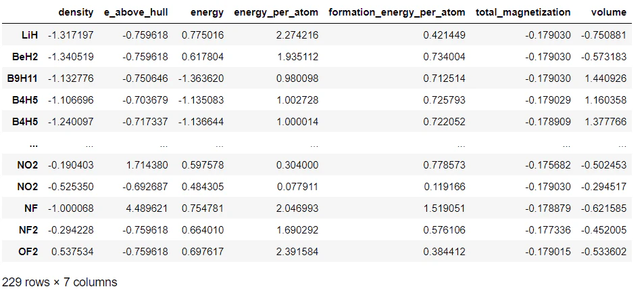Click energy_per_atom value 2.274216
The image size is (644, 289).
(x=298, y=35)
